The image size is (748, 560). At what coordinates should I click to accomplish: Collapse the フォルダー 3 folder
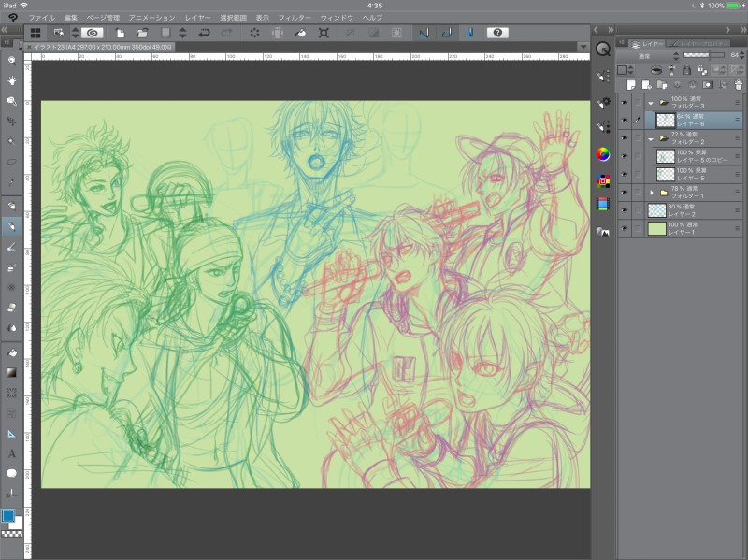click(x=650, y=103)
